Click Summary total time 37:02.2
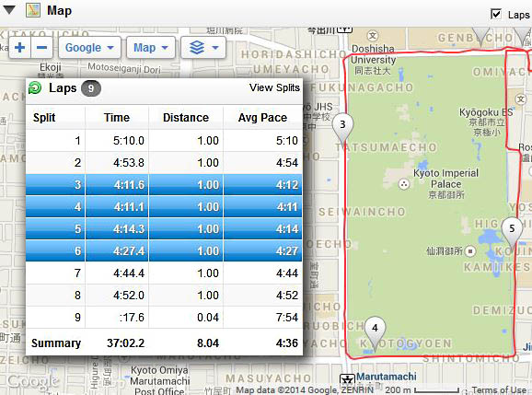The width and height of the screenshot is (532, 395). pos(126,343)
